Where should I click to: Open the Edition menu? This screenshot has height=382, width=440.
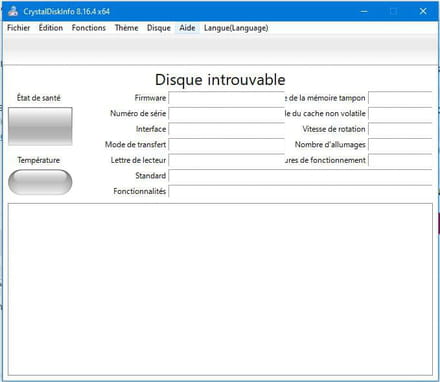[x=51, y=28]
